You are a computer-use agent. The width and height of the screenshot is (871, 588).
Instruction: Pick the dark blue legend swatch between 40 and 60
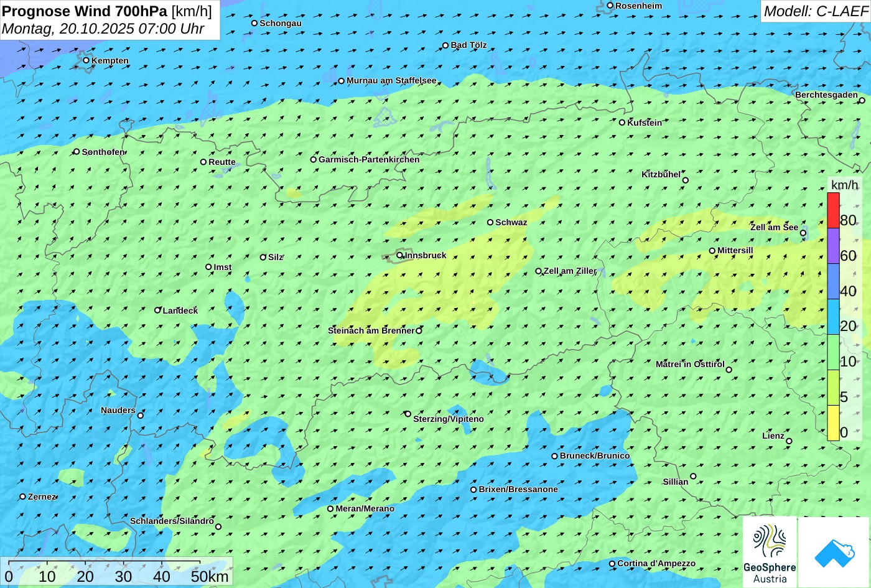(833, 282)
